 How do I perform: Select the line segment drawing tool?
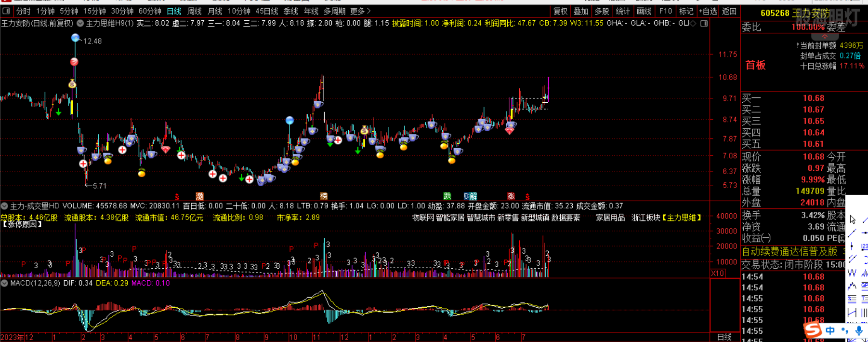pos(852,233)
